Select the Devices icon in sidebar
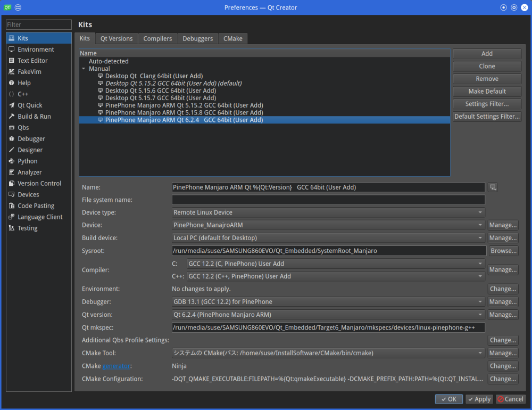532x410 pixels. tap(12, 195)
